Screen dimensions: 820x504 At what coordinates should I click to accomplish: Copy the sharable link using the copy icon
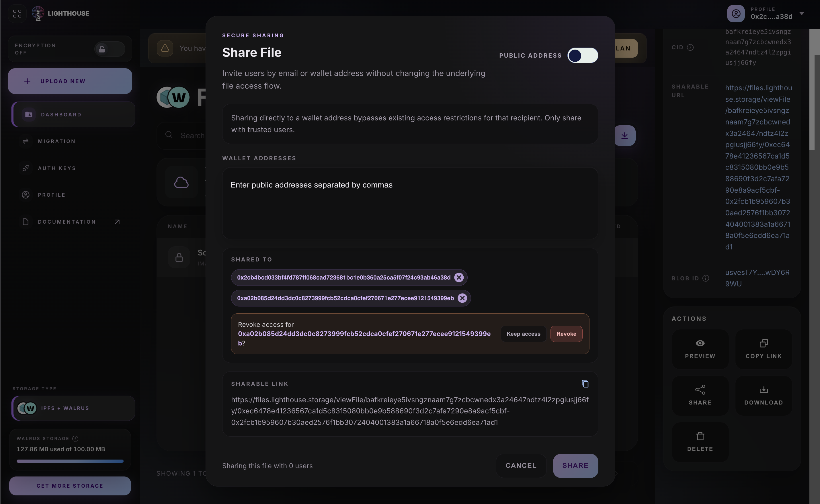point(585,384)
